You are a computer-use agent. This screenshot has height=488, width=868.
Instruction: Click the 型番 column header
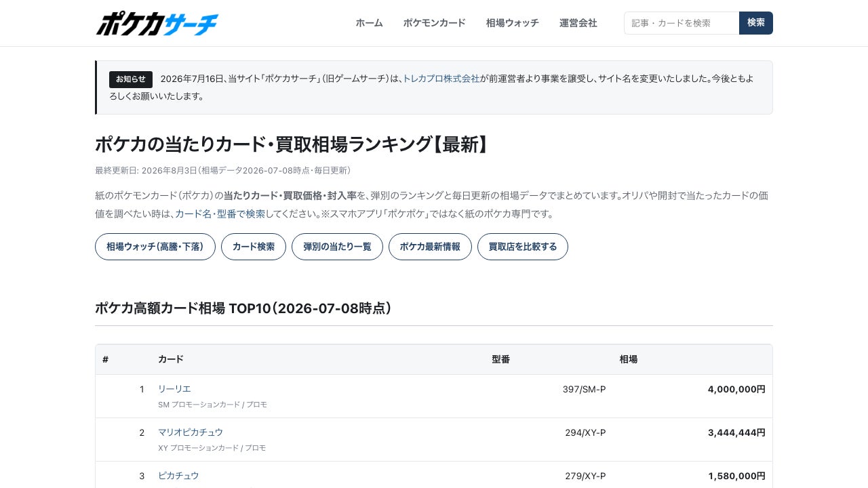501,359
